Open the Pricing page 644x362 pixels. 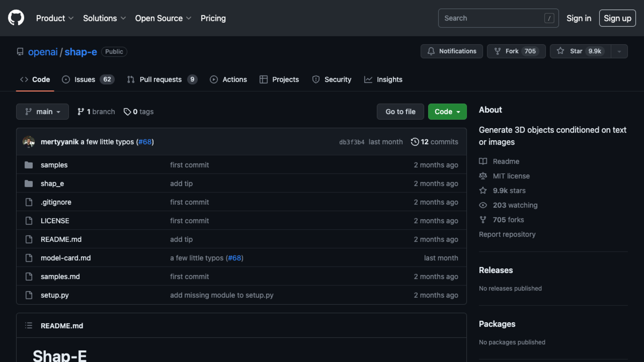[213, 18]
